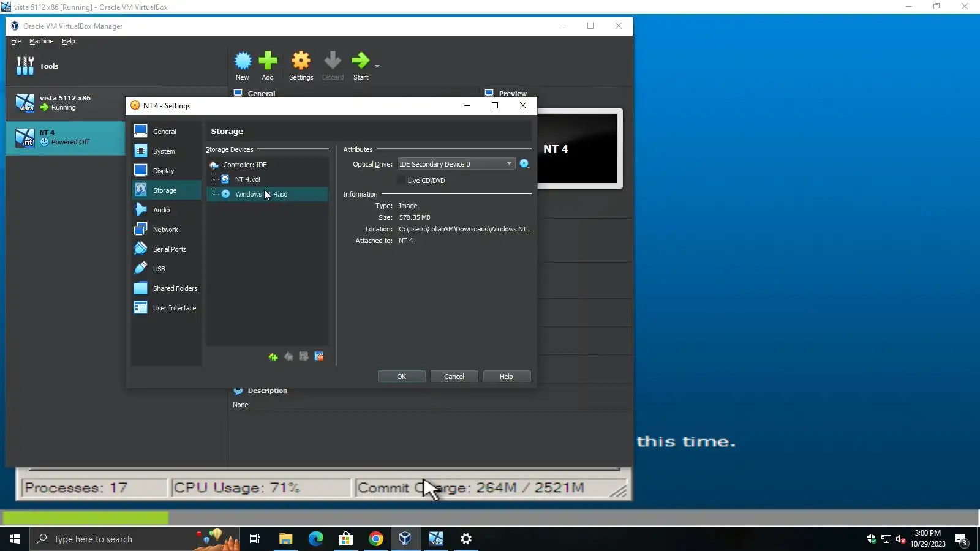Open File Explorer from the taskbar

[x=285, y=539]
